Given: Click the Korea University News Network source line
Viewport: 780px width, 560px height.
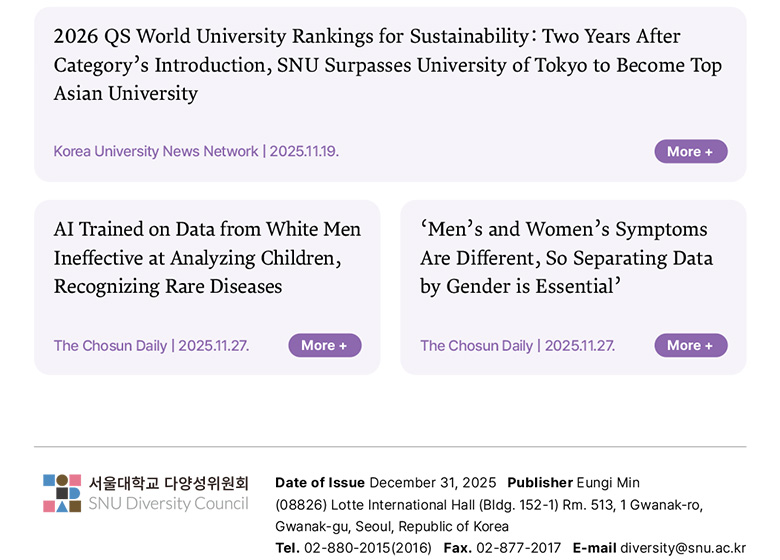Looking at the screenshot, I should (x=196, y=152).
